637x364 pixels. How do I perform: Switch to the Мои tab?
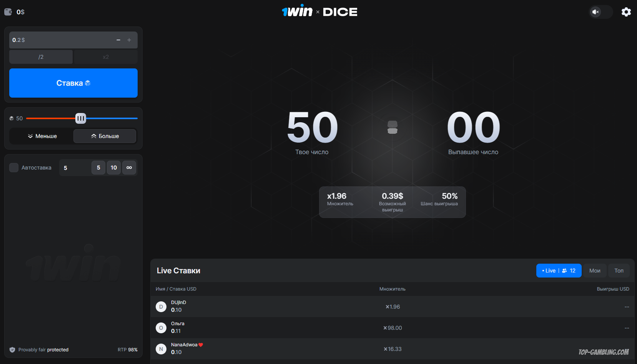coord(595,271)
